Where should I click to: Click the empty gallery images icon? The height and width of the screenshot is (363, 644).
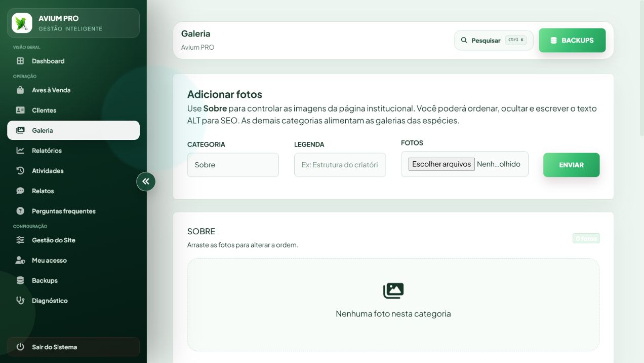393,291
